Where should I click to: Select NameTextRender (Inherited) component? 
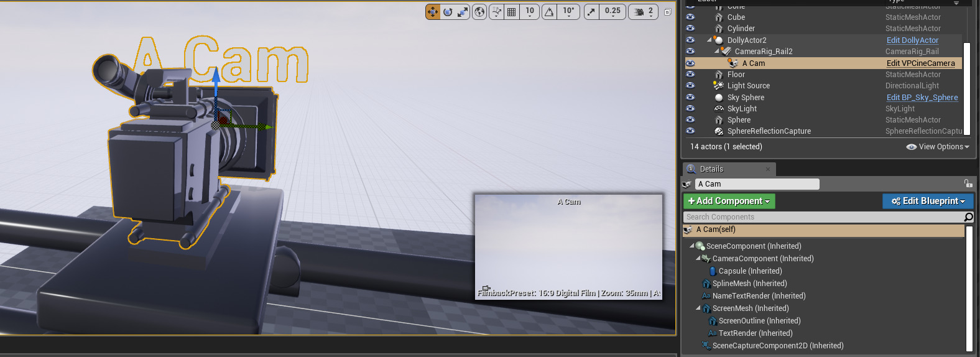pyautogui.click(x=759, y=296)
